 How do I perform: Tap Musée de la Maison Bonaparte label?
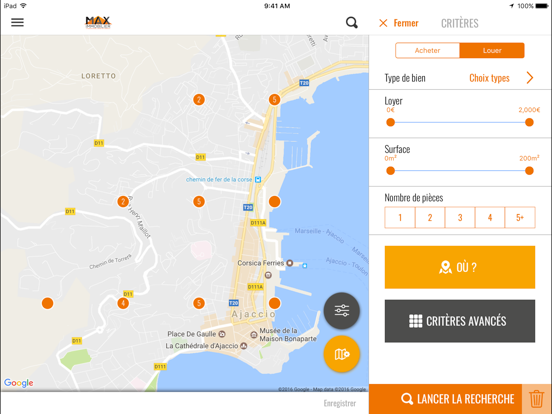283,335
